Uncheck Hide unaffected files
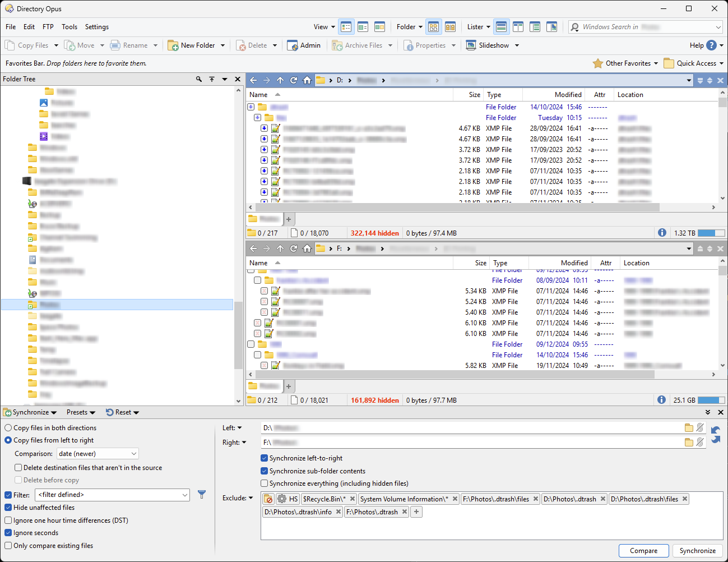This screenshot has height=562, width=728. [x=8, y=508]
